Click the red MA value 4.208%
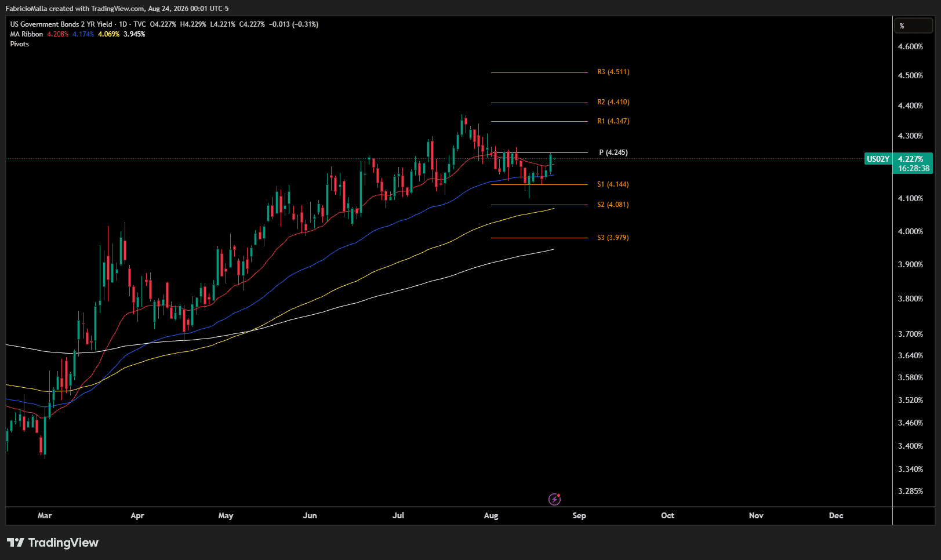The height and width of the screenshot is (560, 941). (57, 34)
